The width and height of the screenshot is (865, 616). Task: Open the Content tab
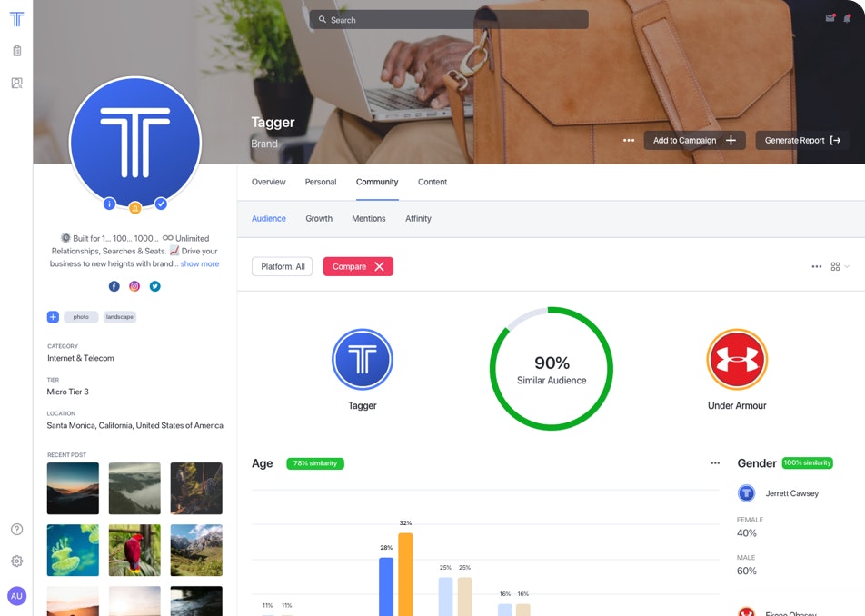tap(432, 182)
